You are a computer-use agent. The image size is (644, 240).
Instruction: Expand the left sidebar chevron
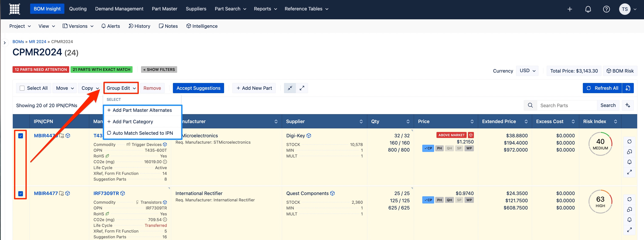[x=4, y=43]
